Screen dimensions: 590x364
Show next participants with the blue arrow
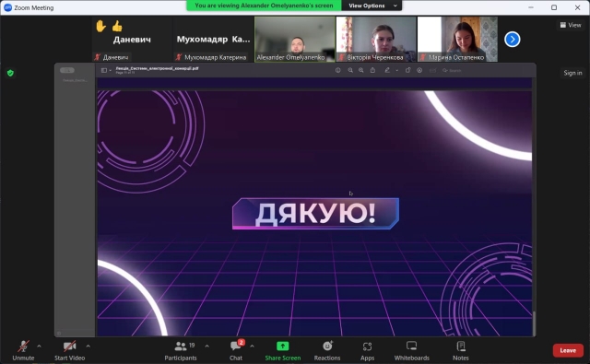(513, 39)
